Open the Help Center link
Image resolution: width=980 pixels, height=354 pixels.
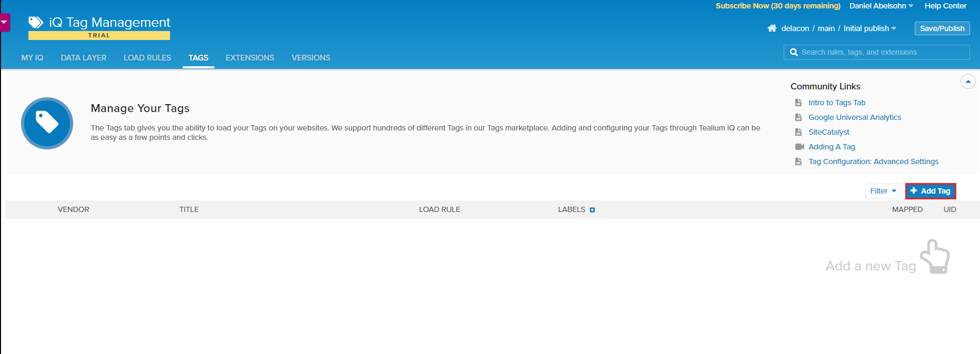945,6
